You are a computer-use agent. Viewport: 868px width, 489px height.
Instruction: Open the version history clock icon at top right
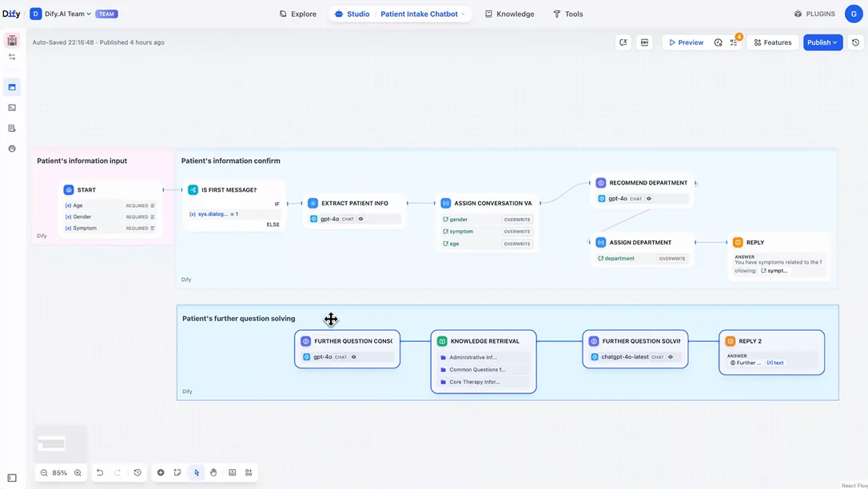pyautogui.click(x=856, y=42)
